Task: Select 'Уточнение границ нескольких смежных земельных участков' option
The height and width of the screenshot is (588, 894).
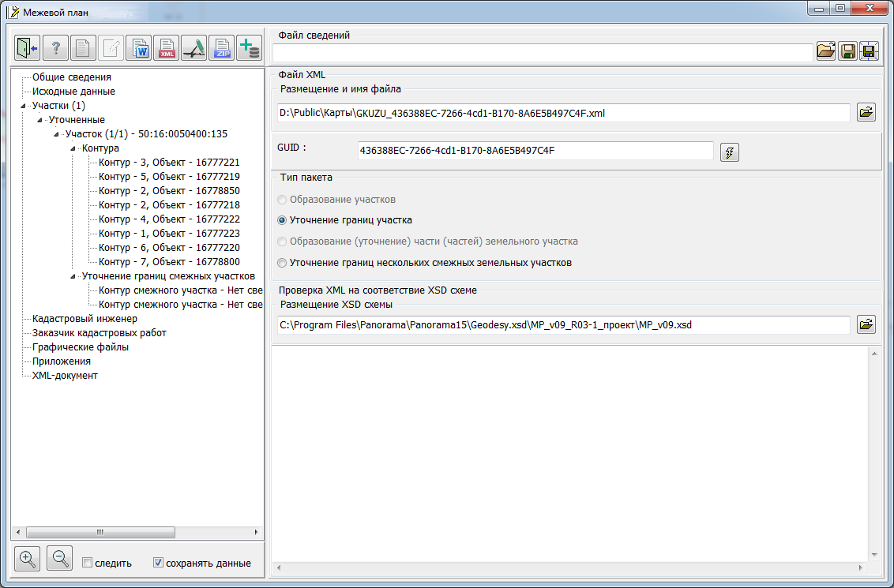Action: (283, 263)
